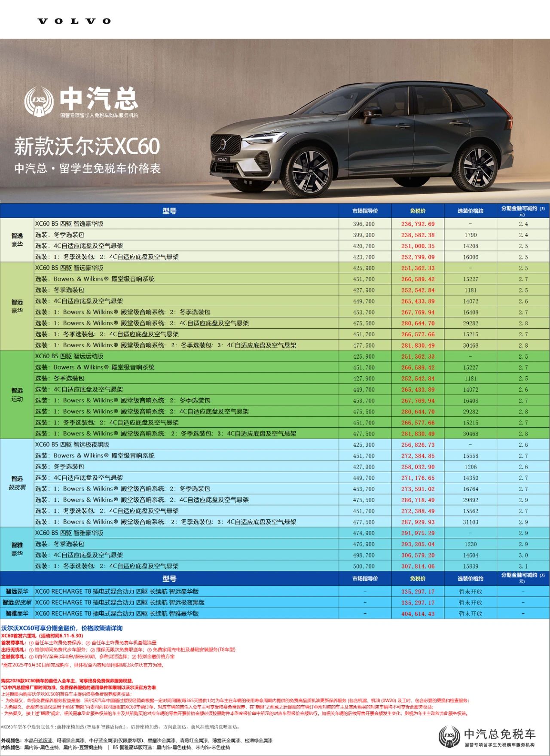Click tax-free price 286,718.49
This screenshot has height=756, width=550.
click(418, 500)
